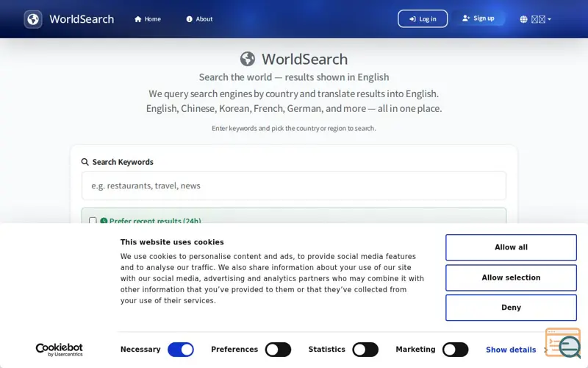The image size is (588, 368).
Task: Click the WorldSearch brand name in navbar
Action: [x=82, y=19]
